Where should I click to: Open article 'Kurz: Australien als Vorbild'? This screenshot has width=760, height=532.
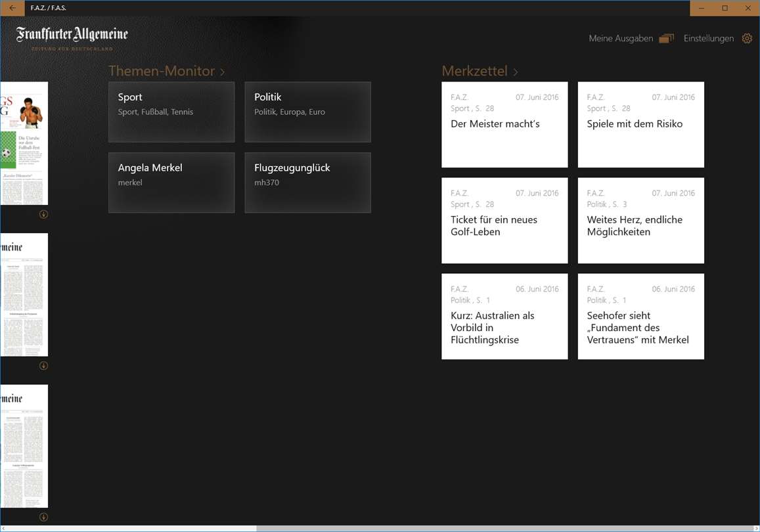tap(504, 317)
